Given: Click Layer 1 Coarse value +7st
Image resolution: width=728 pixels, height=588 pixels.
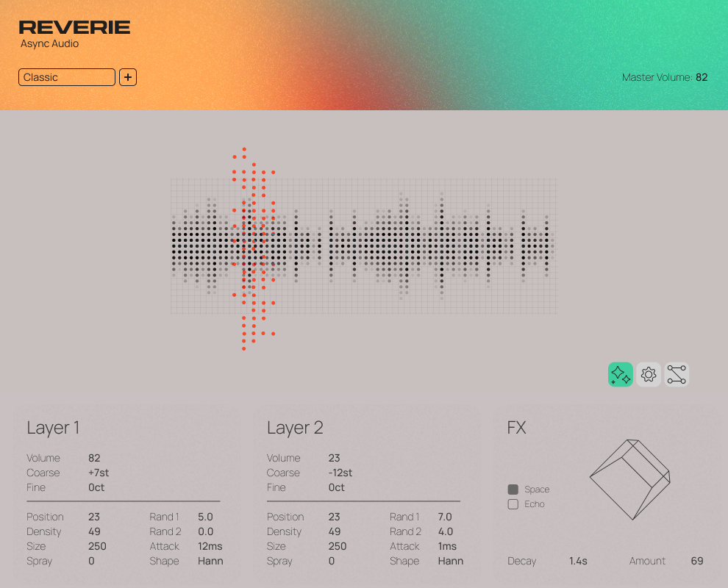Looking at the screenshot, I should (x=99, y=473).
